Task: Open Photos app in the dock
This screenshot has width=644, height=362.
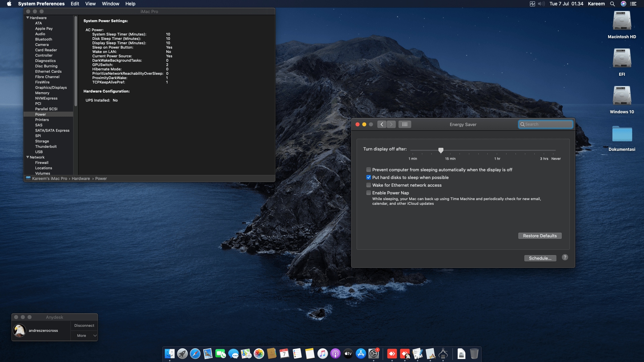Action: pyautogui.click(x=259, y=354)
